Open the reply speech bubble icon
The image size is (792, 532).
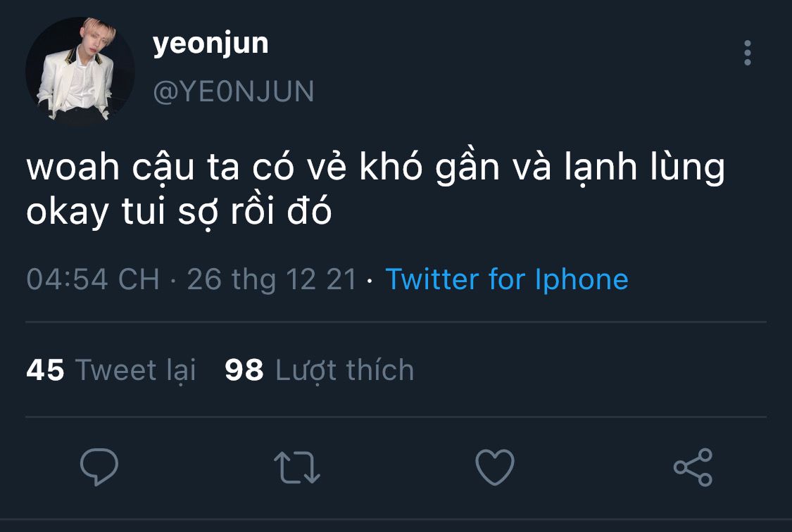[x=99, y=467]
